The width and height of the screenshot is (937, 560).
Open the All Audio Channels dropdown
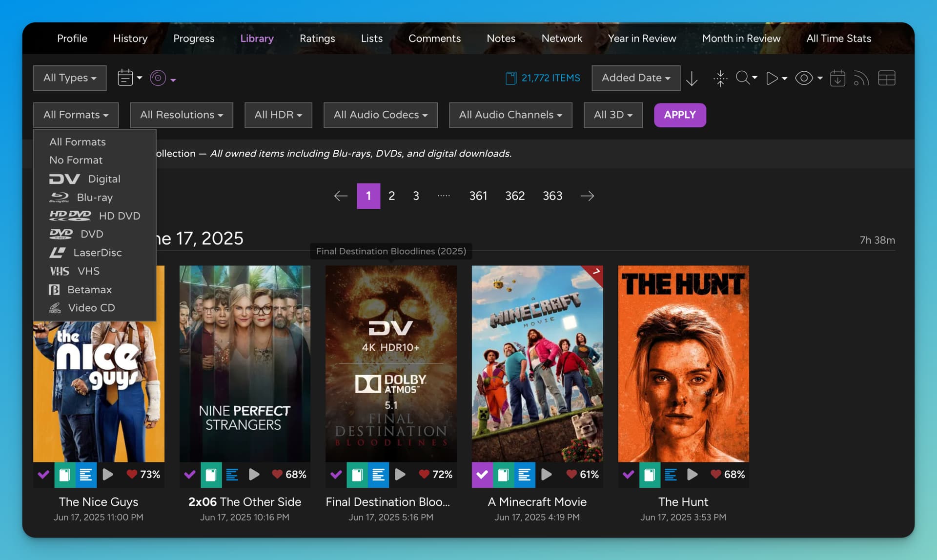(x=510, y=115)
